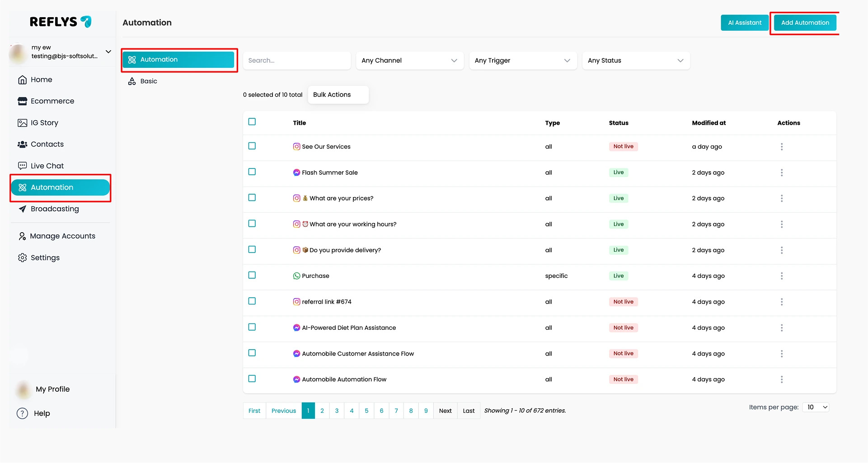
Task: Click the Add Automation button
Action: click(805, 23)
